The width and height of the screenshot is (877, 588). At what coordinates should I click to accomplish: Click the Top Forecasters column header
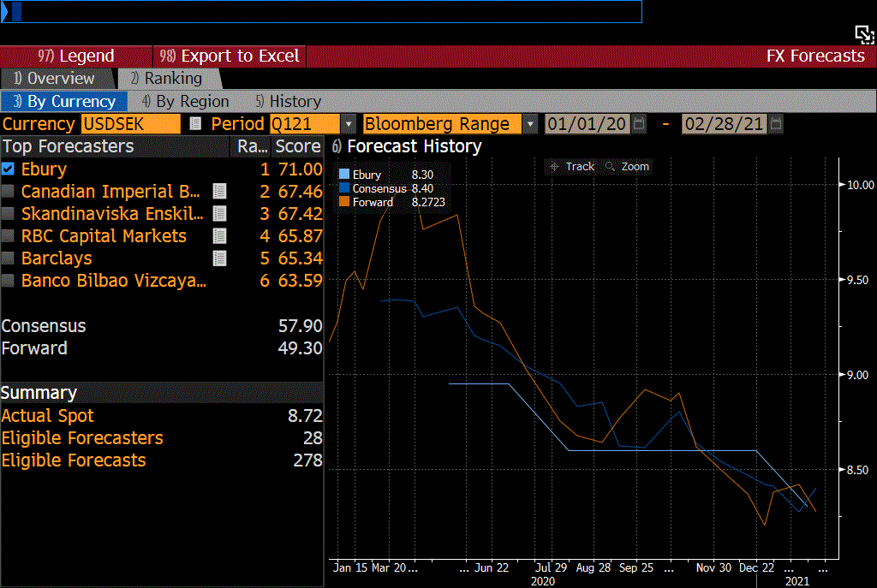tap(115, 146)
